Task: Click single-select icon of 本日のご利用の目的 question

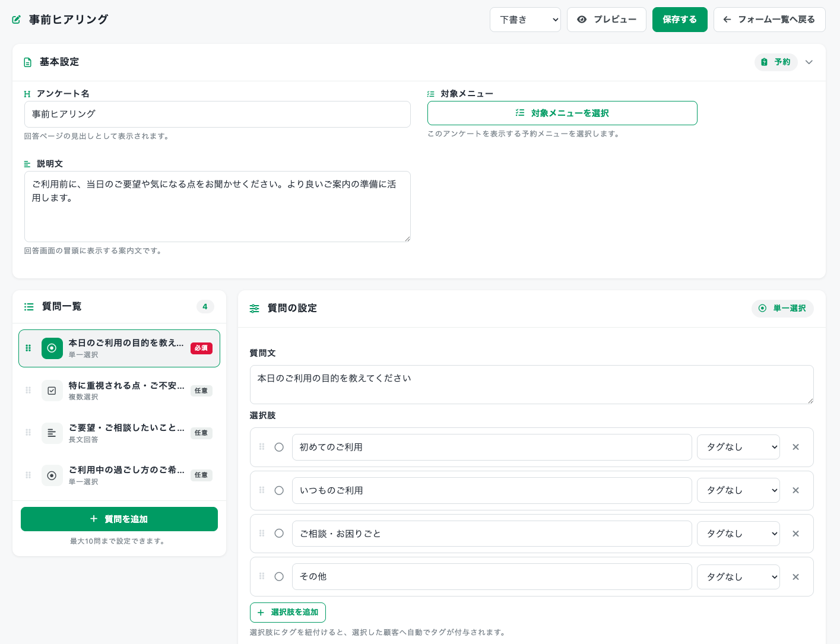Action: (x=52, y=348)
